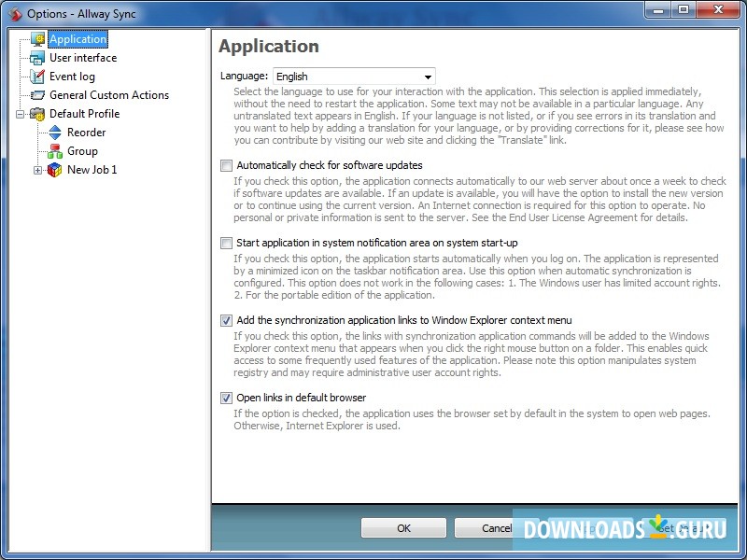747x560 pixels.
Task: Select Application in the options tree
Action: [x=78, y=39]
